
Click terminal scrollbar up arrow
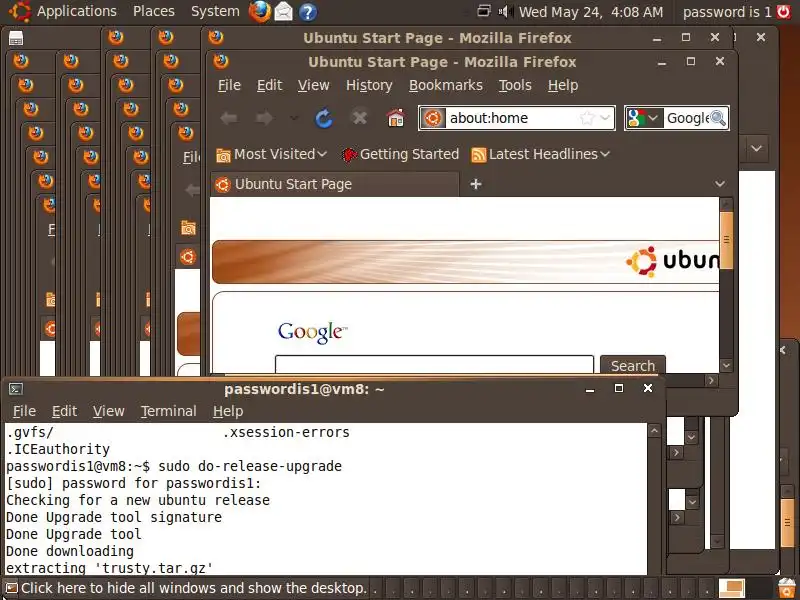pyautogui.click(x=655, y=431)
